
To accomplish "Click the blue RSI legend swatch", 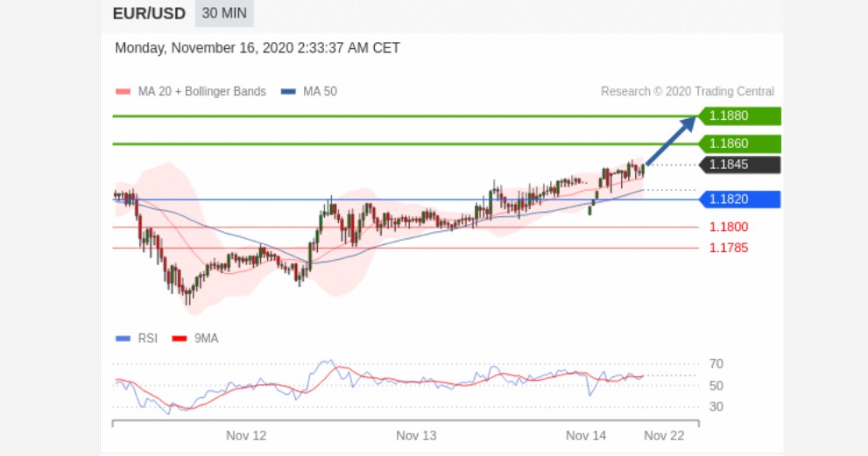I will point(123,339).
